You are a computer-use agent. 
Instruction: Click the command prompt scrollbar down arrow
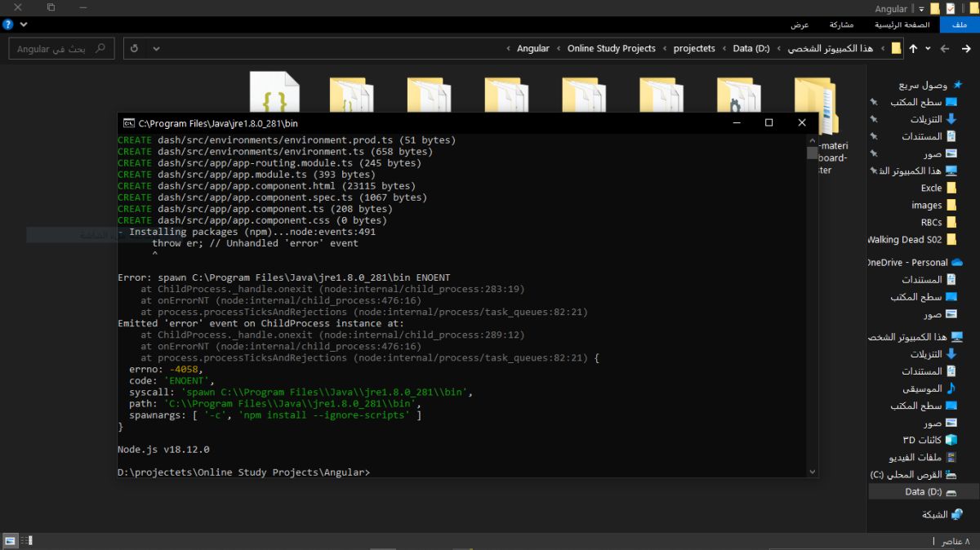812,472
